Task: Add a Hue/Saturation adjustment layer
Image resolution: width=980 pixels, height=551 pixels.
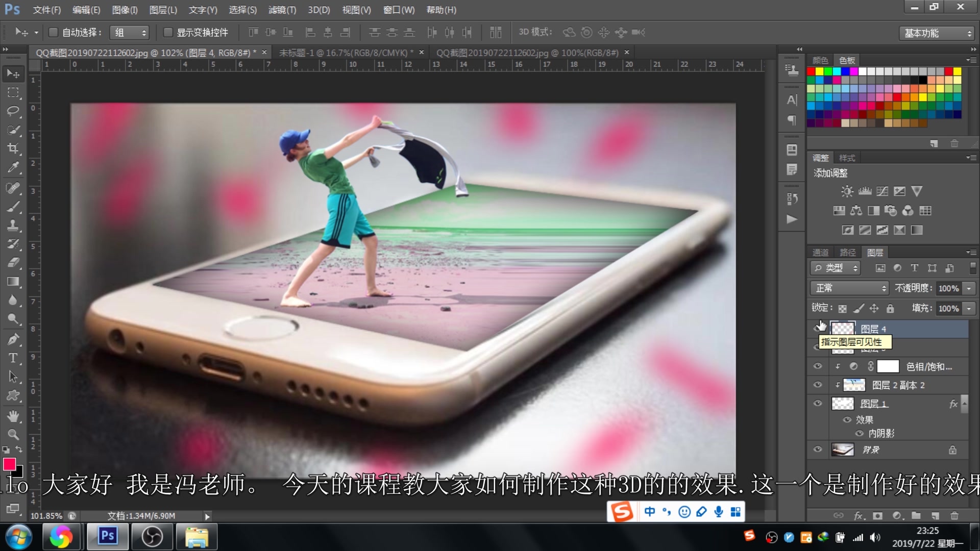Action: point(841,210)
